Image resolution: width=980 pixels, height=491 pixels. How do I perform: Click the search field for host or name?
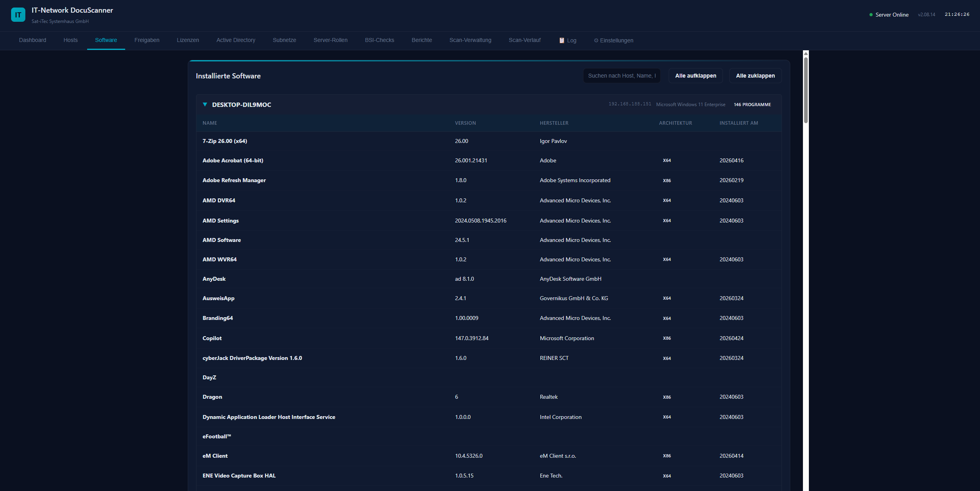[x=622, y=75]
